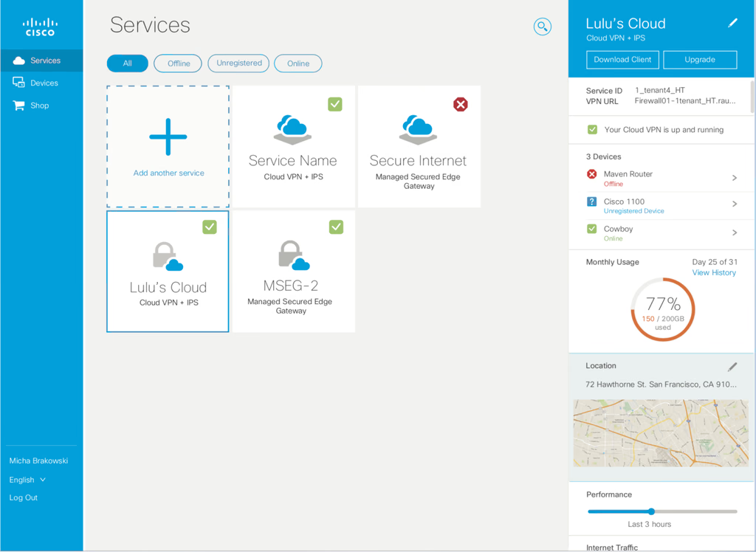Click the lock-cloud icon on MSEG-2 card
The width and height of the screenshot is (756, 552).
pyautogui.click(x=294, y=255)
